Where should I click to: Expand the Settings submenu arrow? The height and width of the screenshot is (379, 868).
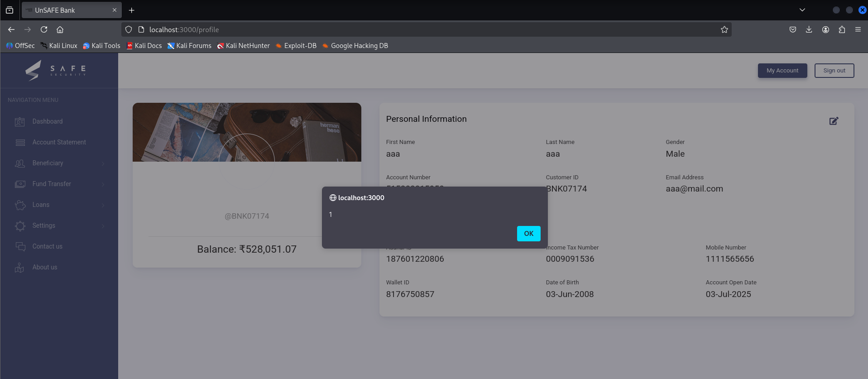point(103,226)
